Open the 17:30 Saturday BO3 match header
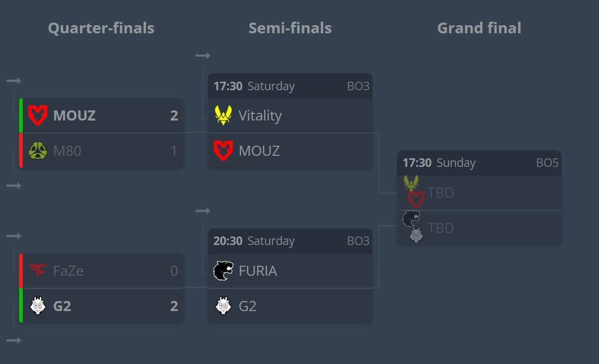The image size is (599, 364). point(290,86)
